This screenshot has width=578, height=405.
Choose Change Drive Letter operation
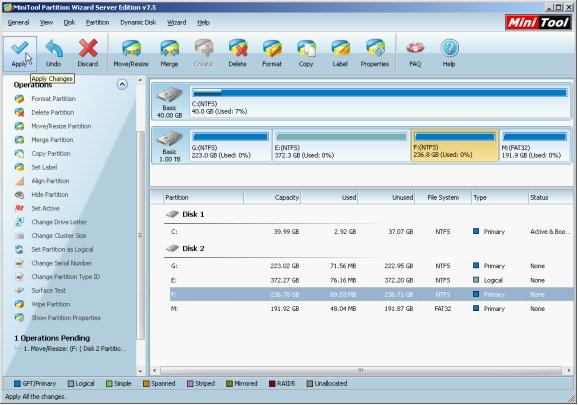click(59, 222)
